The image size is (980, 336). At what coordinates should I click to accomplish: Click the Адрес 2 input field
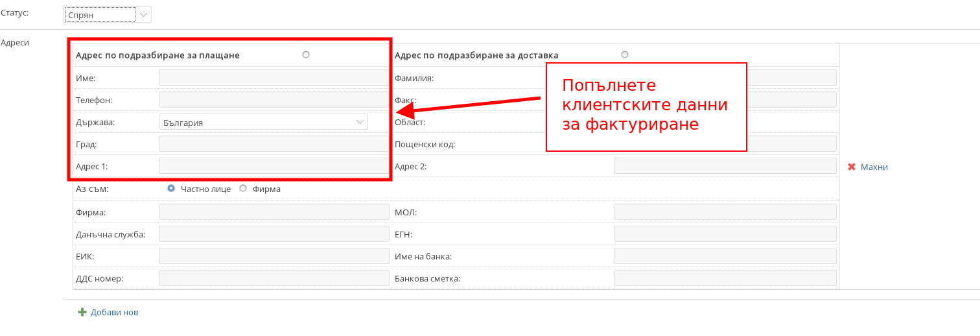(725, 166)
